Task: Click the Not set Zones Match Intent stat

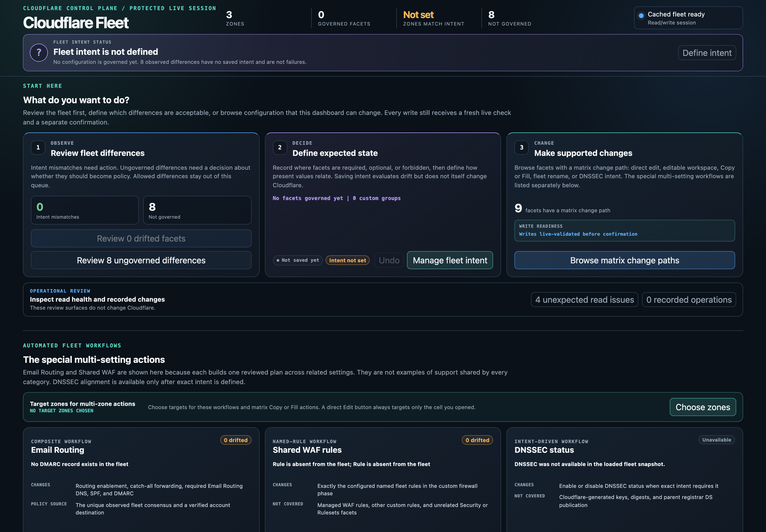Action: 433,18
